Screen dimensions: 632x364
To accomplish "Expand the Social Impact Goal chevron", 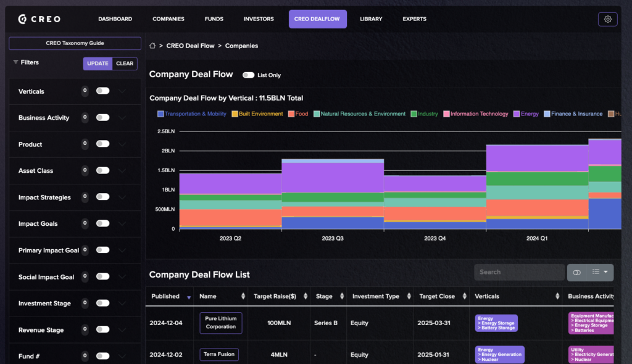I will click(122, 276).
